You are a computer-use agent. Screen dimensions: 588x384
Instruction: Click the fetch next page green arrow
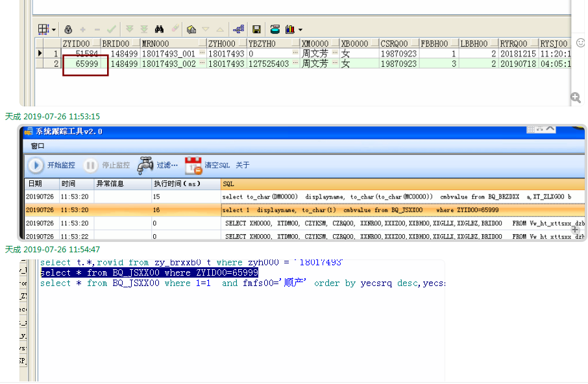click(129, 29)
